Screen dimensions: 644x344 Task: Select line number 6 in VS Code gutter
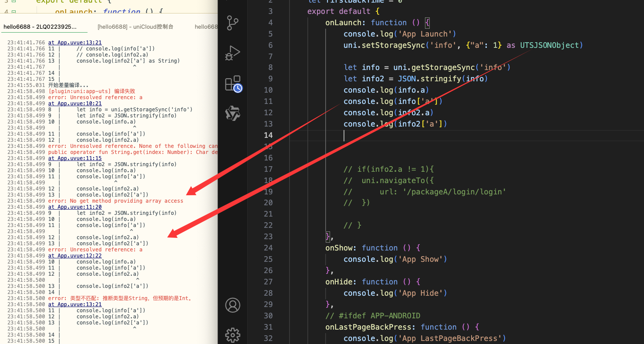(x=270, y=45)
